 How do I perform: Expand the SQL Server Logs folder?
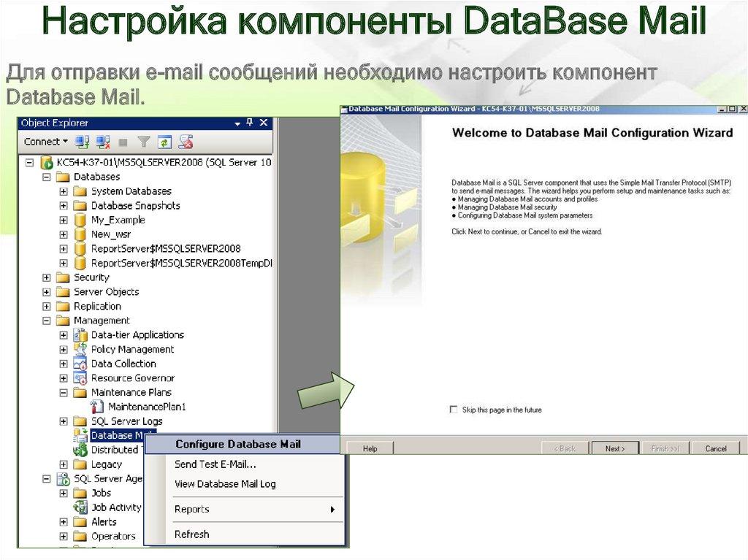tap(64, 421)
